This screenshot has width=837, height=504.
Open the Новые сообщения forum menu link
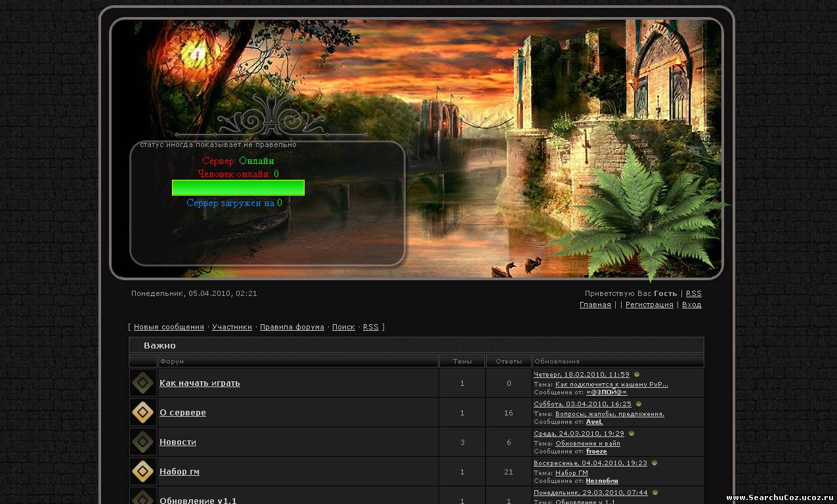[x=169, y=327]
